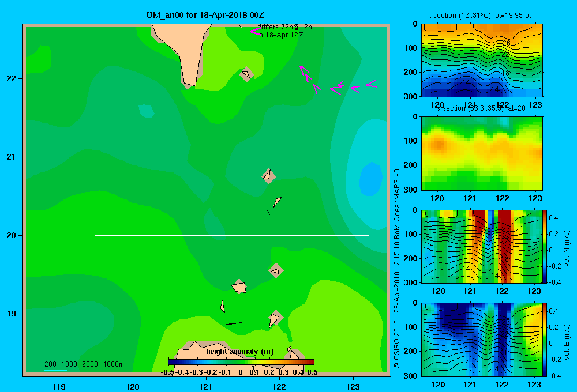Select latitude label 19 on main map axis
This screenshot has height=392, width=577.
point(11,314)
